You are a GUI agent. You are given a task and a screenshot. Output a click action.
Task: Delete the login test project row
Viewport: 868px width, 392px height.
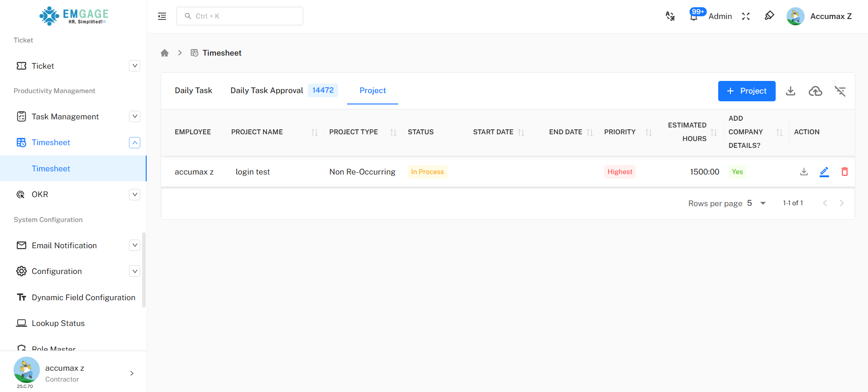click(844, 172)
